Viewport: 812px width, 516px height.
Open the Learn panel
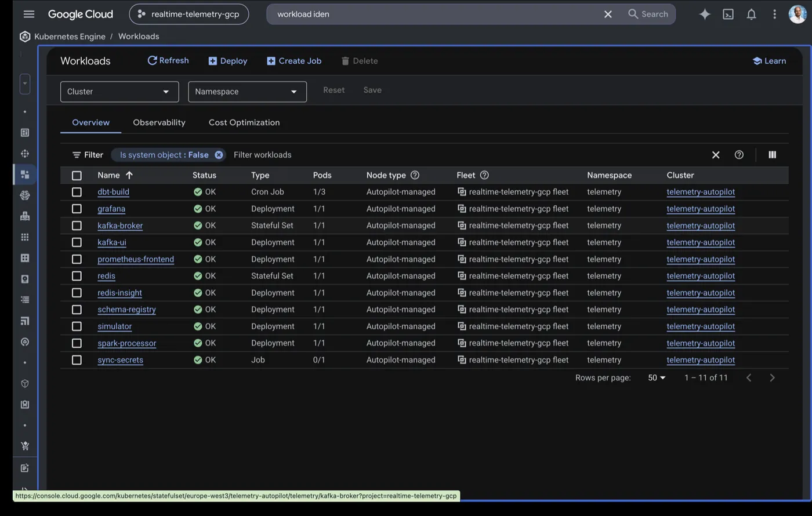pyautogui.click(x=769, y=61)
